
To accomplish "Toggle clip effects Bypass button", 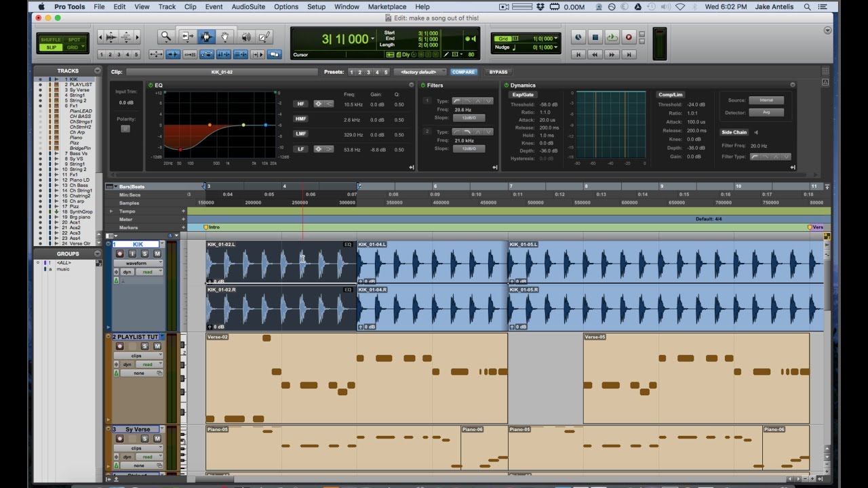I will coord(498,72).
